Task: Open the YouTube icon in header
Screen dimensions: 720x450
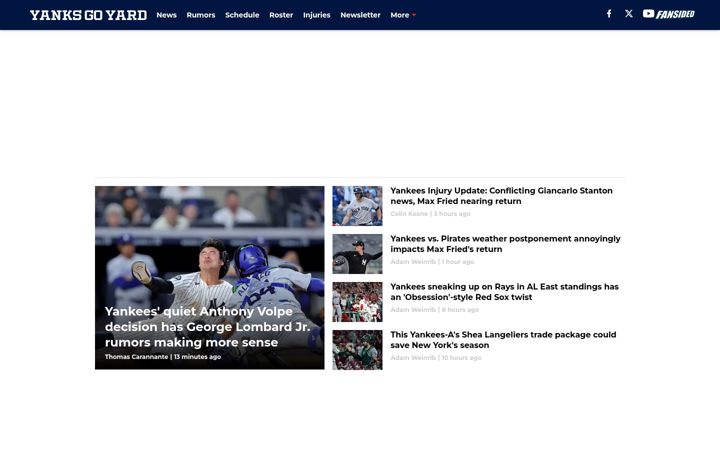Action: click(648, 14)
